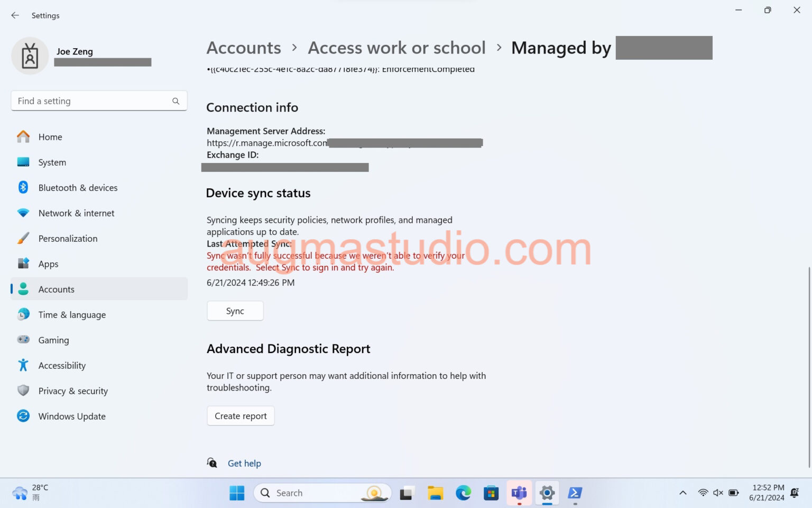
Task: Open the Apps settings icon
Action: point(23,264)
